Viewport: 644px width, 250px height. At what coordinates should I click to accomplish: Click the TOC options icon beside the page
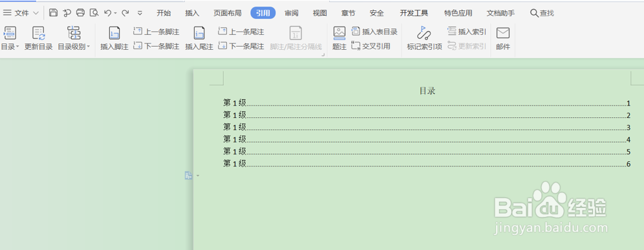tap(189, 176)
